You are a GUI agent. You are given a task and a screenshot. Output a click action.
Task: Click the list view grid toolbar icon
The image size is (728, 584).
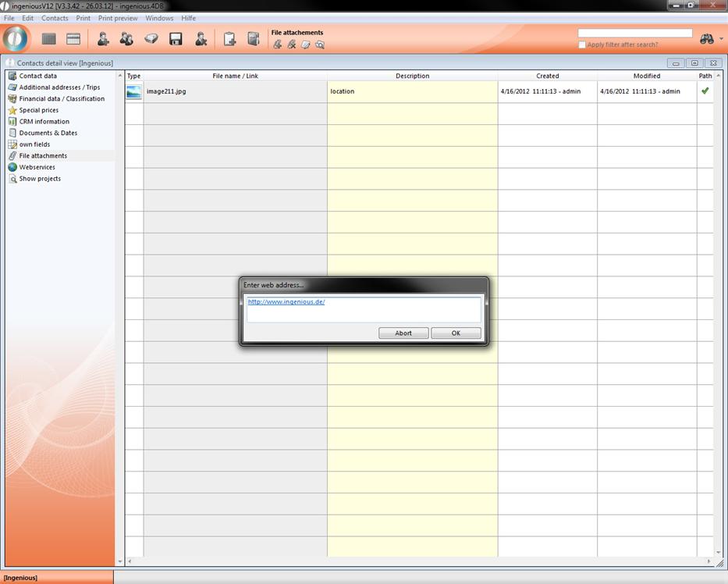click(49, 39)
